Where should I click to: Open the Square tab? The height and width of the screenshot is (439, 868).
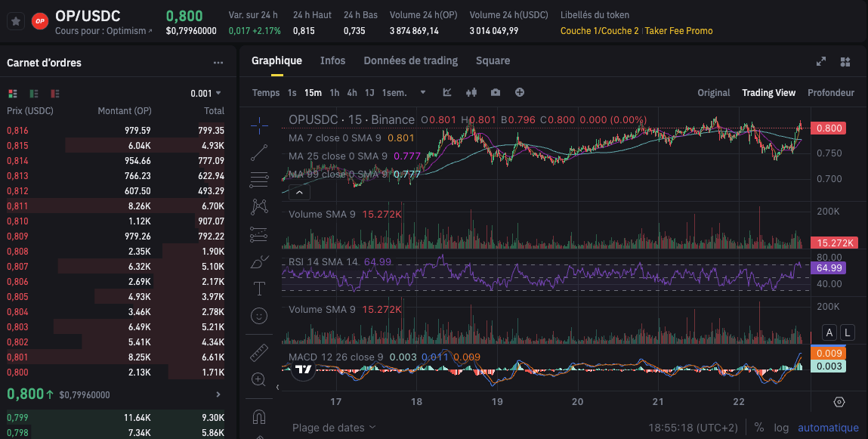[x=493, y=61]
